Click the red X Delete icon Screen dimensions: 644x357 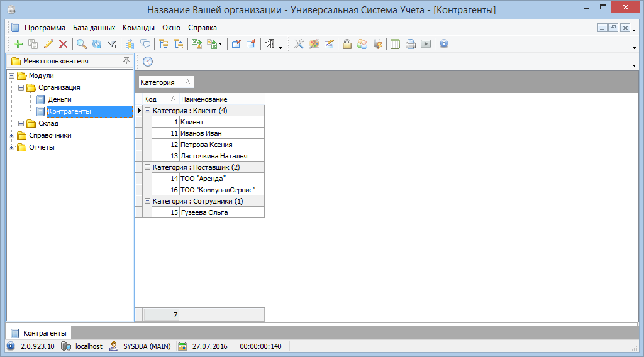(63, 44)
